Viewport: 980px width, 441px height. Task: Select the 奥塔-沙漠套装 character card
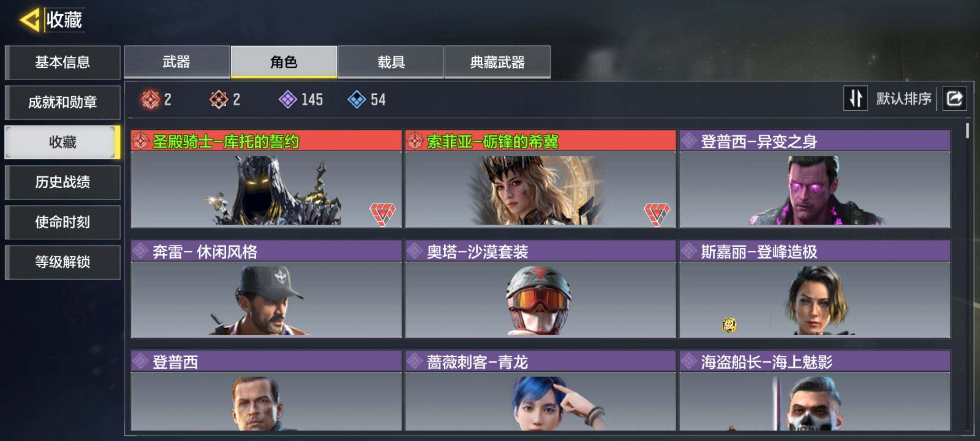click(540, 289)
